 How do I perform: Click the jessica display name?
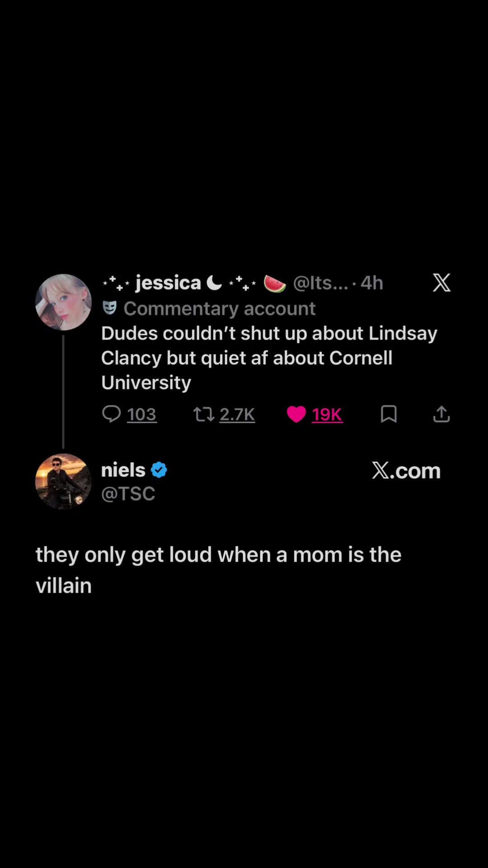click(168, 283)
